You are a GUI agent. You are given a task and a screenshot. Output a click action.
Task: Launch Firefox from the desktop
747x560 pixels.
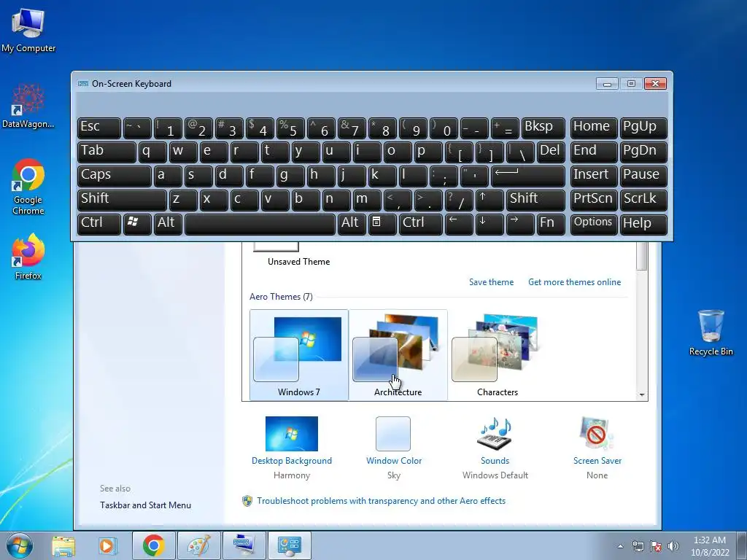click(x=28, y=256)
